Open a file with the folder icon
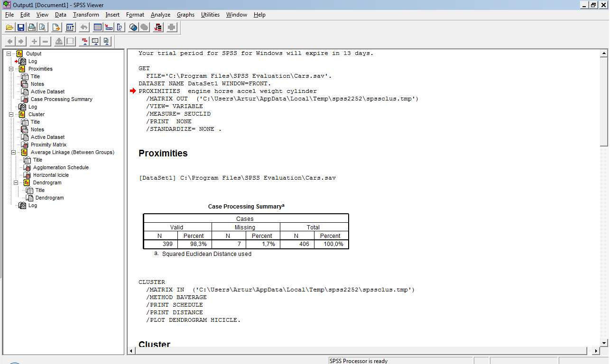The width and height of the screenshot is (610, 364). (9, 27)
